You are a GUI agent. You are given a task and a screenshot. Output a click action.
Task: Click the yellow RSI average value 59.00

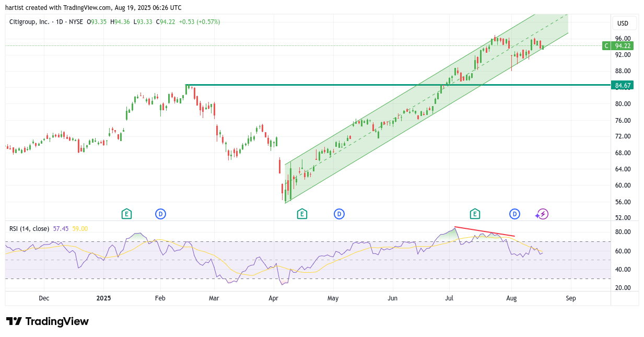click(80, 228)
